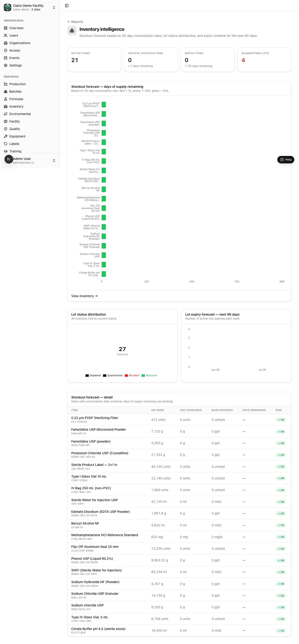Image resolution: width=299 pixels, height=644 pixels.
Task: Toggle the sidebar panel icon
Action: click(x=67, y=6)
